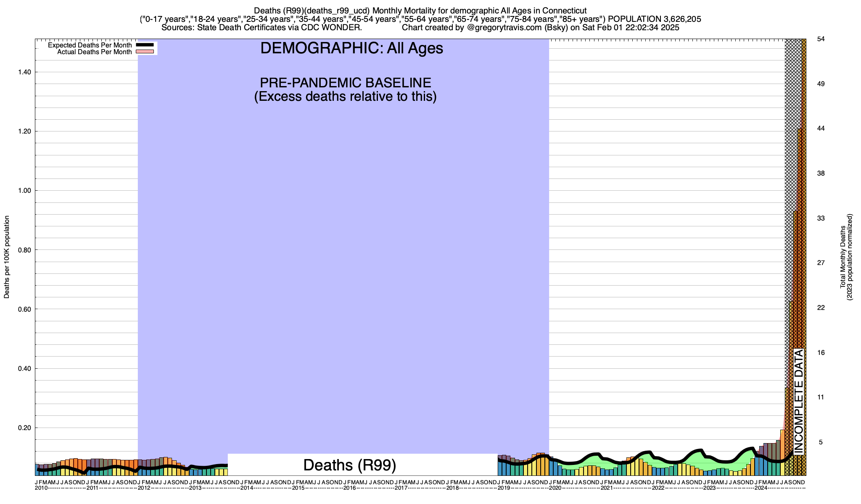
Task: Click the 2013 year label on x-axis
Action: 195,488
